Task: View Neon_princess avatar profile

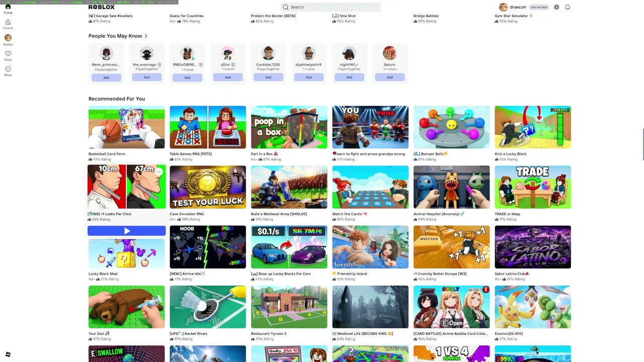Action: click(x=106, y=53)
